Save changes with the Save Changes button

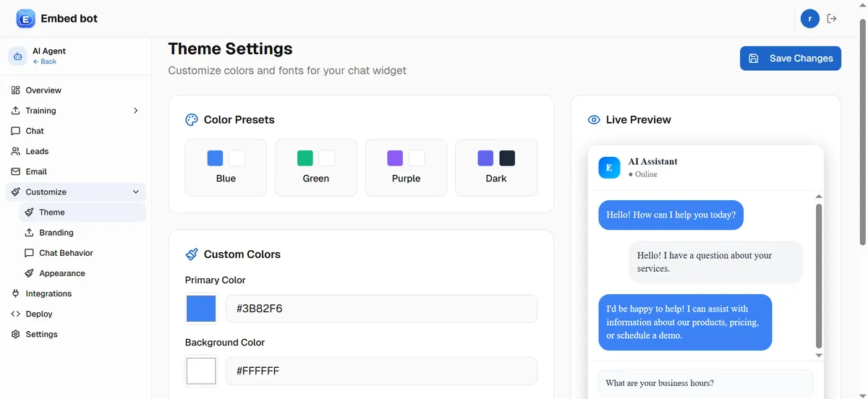790,59
